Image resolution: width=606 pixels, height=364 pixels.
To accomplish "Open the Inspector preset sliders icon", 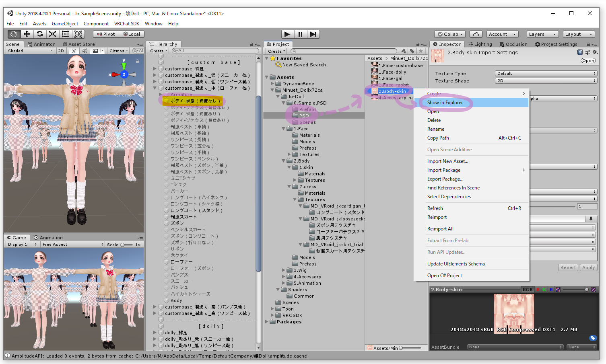I will pos(587,52).
